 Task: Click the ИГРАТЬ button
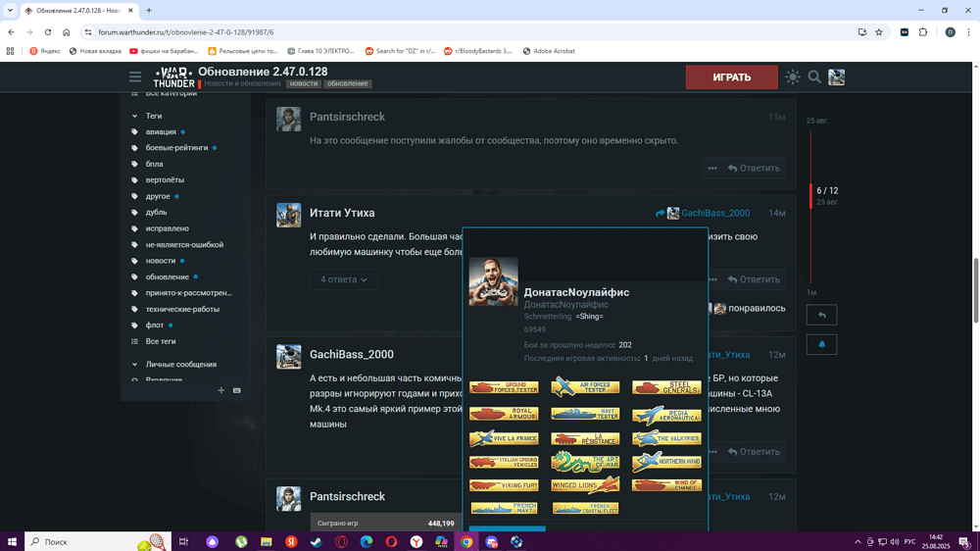[x=732, y=76]
